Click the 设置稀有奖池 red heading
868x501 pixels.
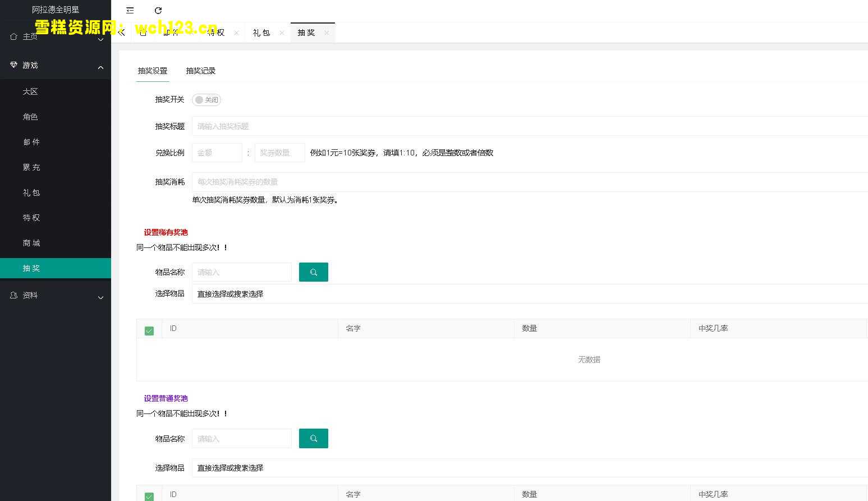pyautogui.click(x=166, y=232)
